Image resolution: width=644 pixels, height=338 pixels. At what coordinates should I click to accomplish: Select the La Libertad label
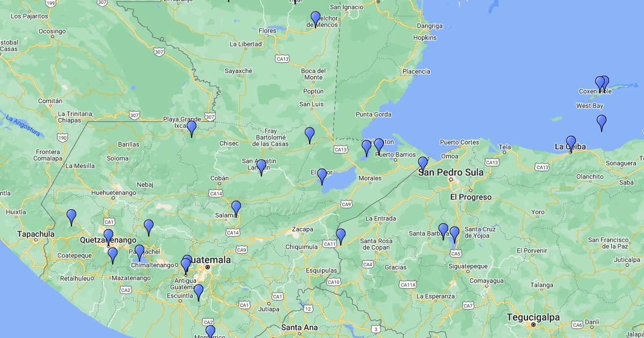(246, 44)
